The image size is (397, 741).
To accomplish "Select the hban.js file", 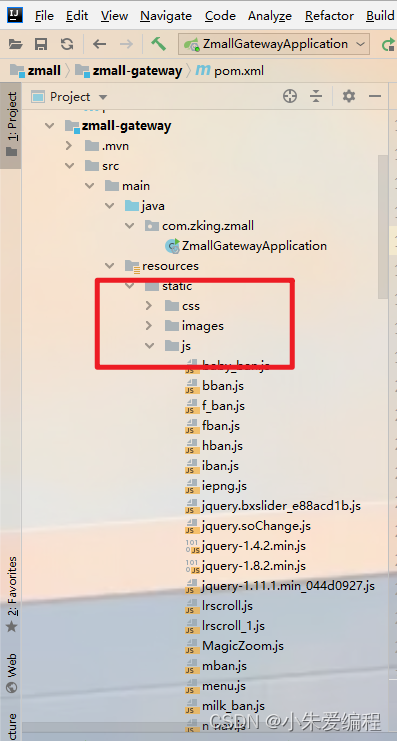I will (214, 446).
